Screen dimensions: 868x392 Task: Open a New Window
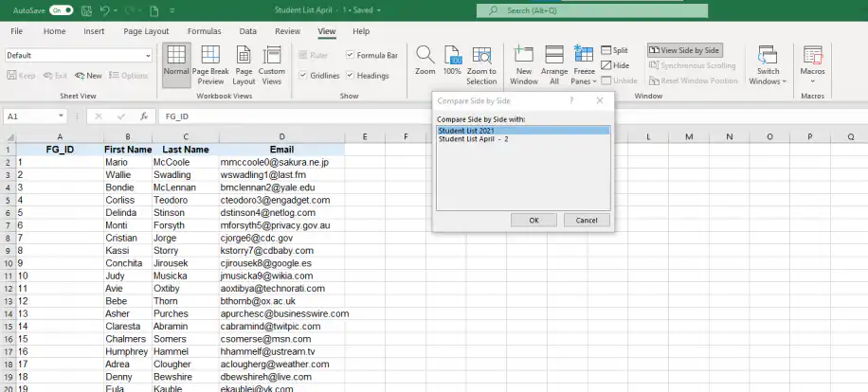pos(524,65)
